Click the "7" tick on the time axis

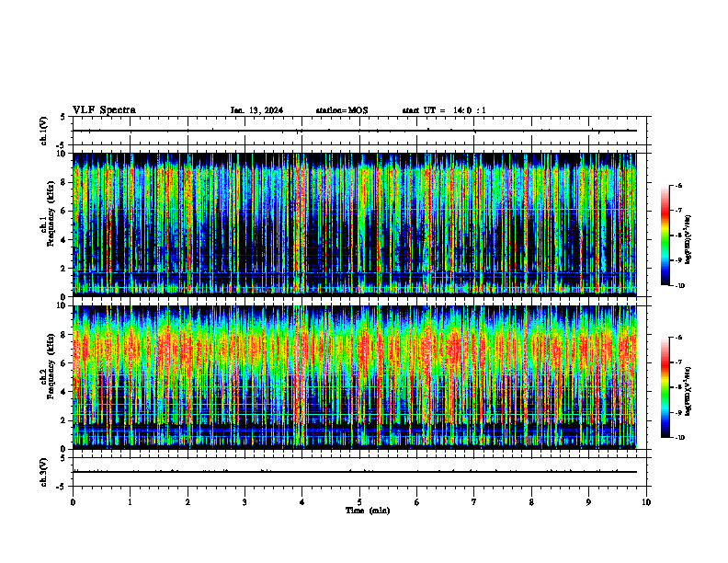click(x=474, y=502)
